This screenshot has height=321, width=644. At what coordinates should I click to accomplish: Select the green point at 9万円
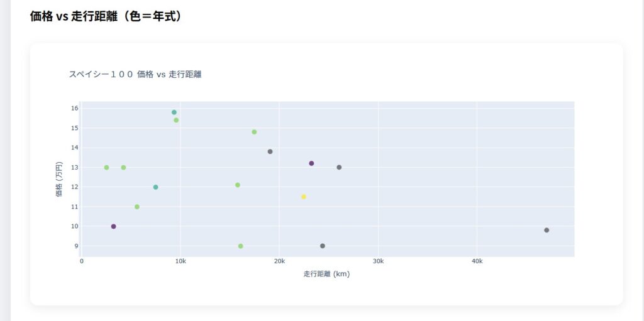coord(241,246)
